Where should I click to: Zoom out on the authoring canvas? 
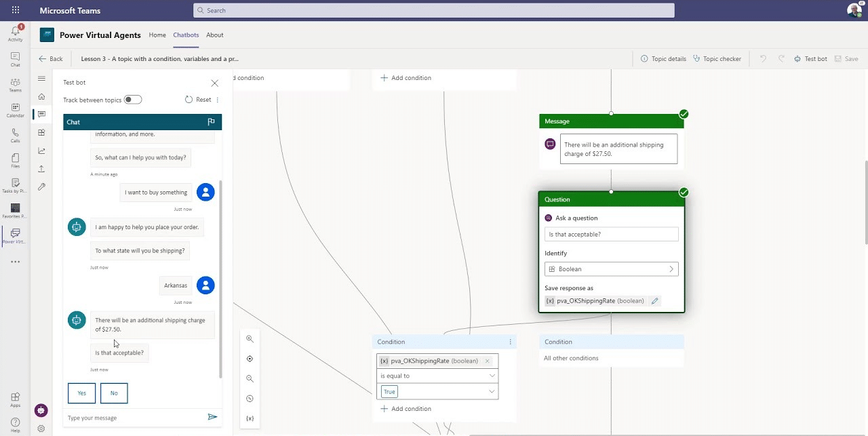coord(250,379)
